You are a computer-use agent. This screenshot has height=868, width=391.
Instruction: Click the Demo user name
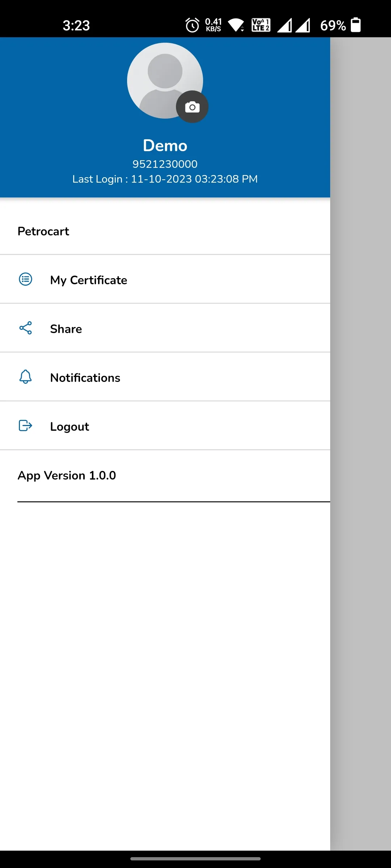(x=165, y=145)
